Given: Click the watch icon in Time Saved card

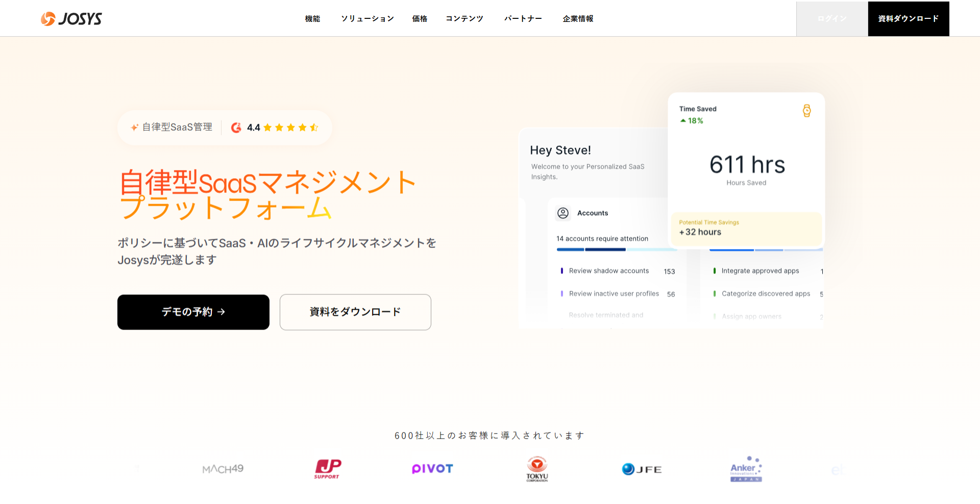Looking at the screenshot, I should [x=806, y=111].
